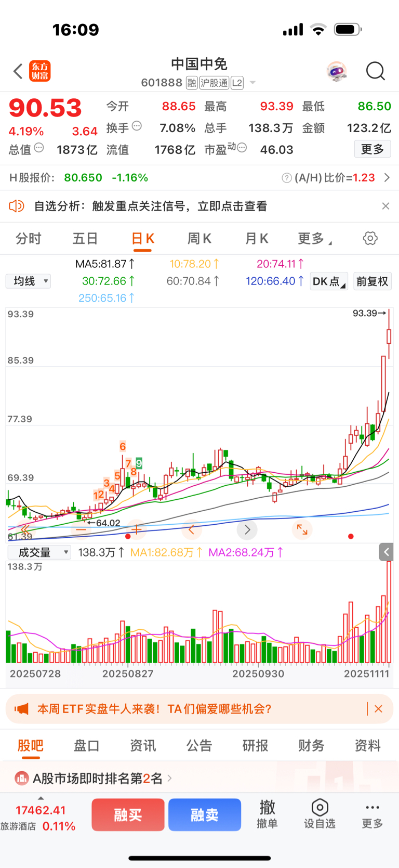The height and width of the screenshot is (868, 399).
Task: Tap the ranking chart icon
Action: (22, 779)
